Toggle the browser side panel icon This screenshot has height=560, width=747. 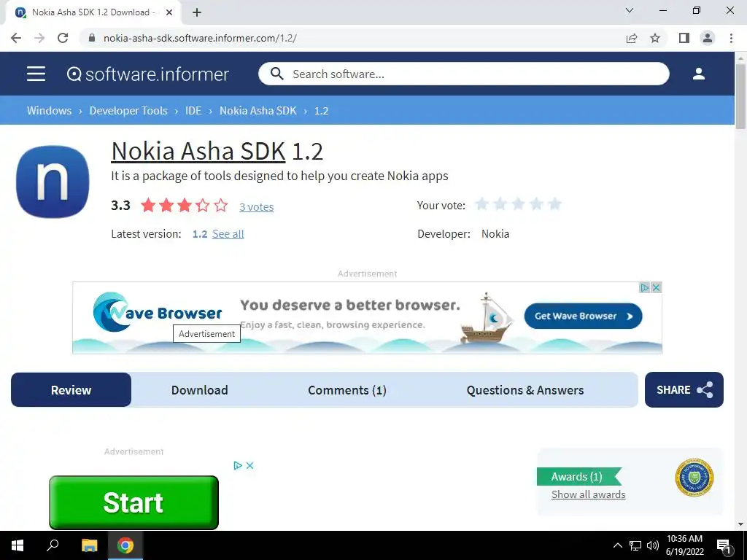click(x=684, y=38)
